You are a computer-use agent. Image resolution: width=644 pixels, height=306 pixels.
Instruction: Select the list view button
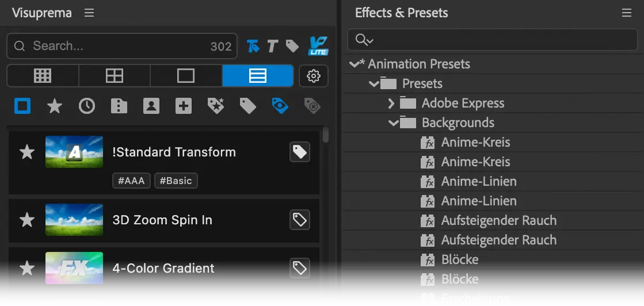click(x=258, y=75)
